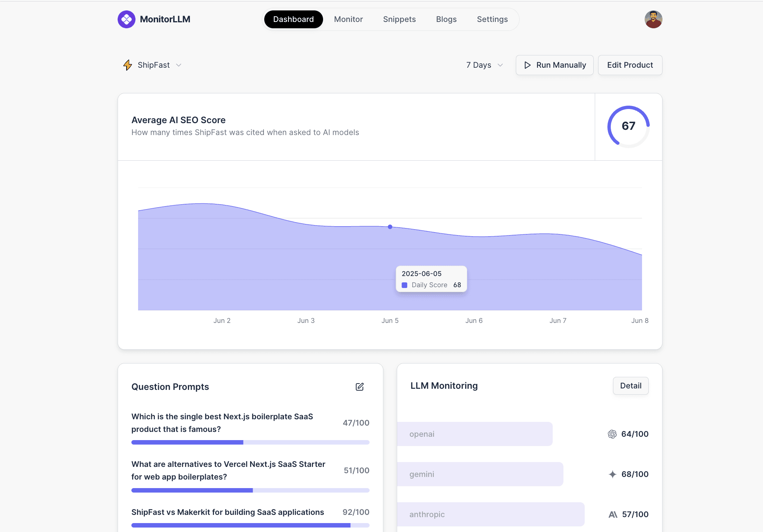Click the 'Average AI SEO Score' heading
Viewport: 763px width, 532px height.
178,120
